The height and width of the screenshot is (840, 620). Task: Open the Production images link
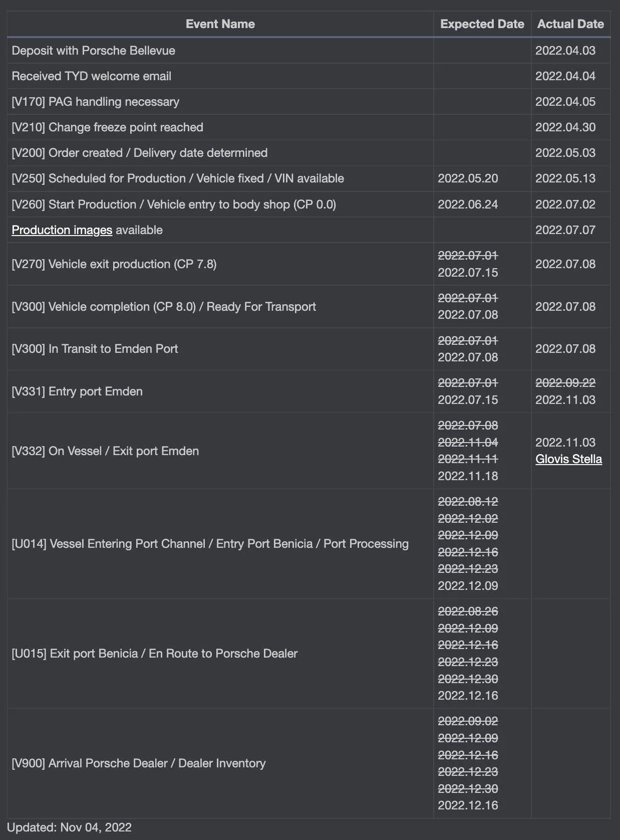(62, 230)
